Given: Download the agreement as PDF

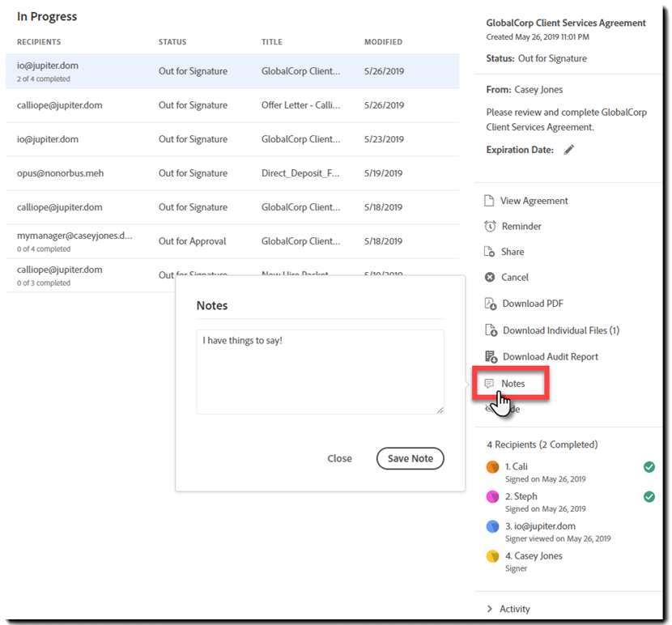Looking at the screenshot, I should click(488, 303).
